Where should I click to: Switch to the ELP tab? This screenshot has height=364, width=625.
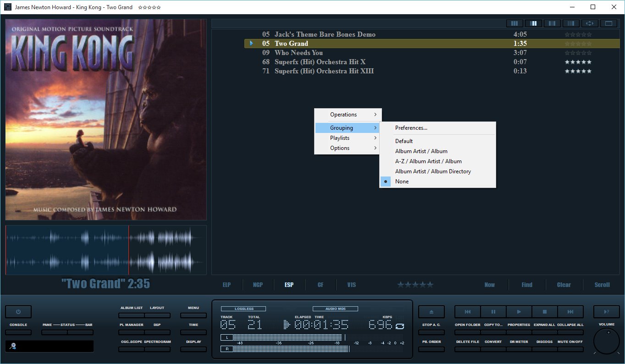click(227, 285)
